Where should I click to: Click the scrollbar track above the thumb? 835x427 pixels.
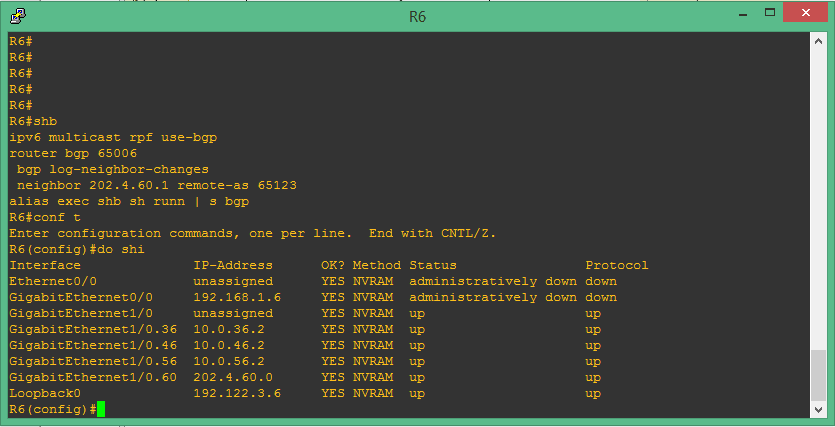[x=819, y=200]
